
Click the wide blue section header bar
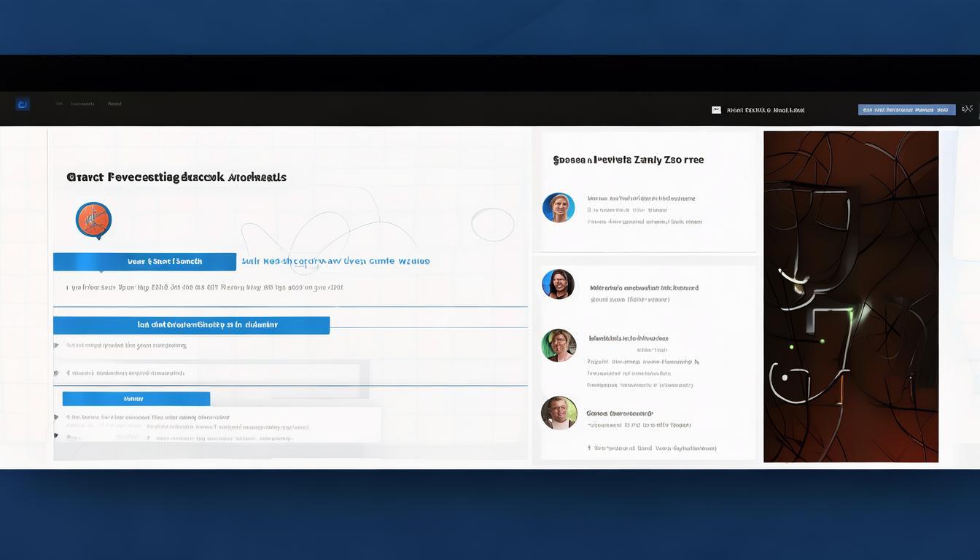click(191, 325)
